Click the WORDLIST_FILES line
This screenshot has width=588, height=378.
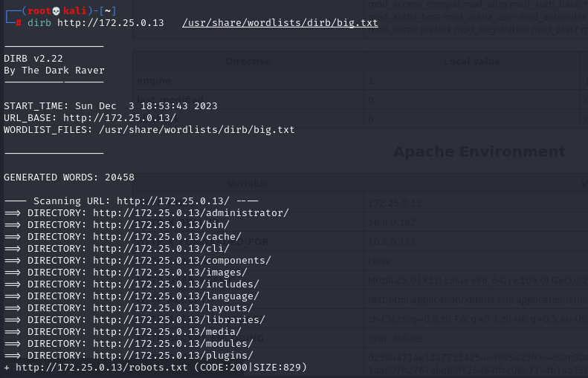pyautogui.click(x=149, y=130)
